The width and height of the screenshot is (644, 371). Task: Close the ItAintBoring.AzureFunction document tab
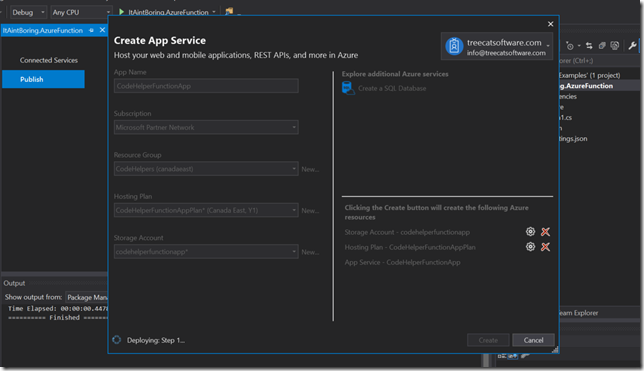tap(102, 30)
